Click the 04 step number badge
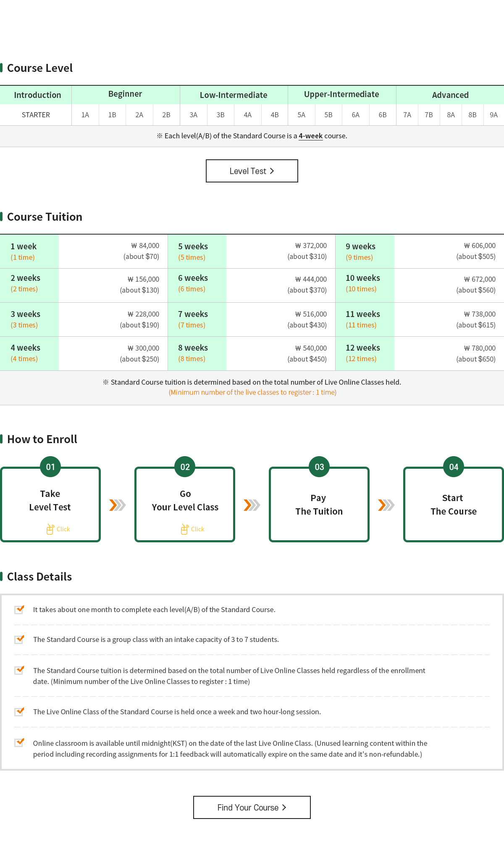This screenshot has width=504, height=861. pos(454,467)
